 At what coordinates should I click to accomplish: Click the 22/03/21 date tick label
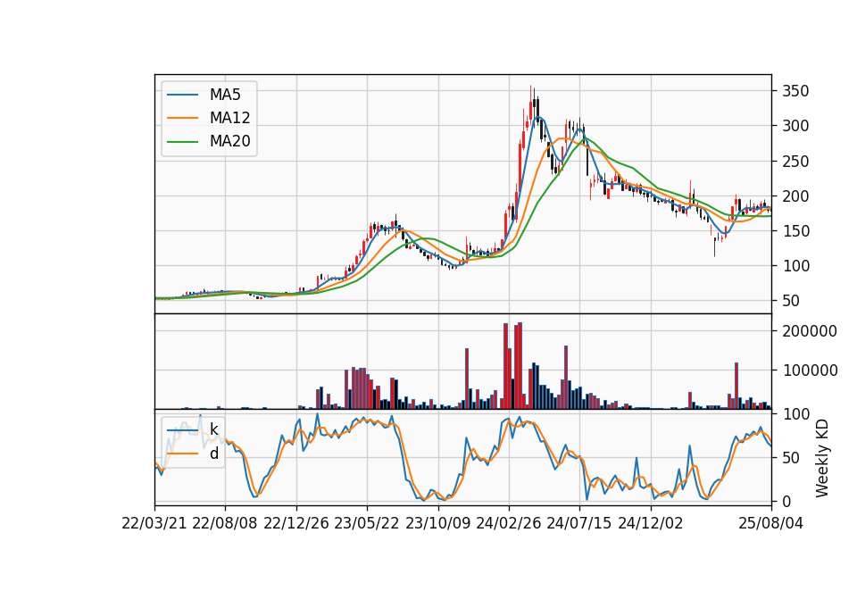pyautogui.click(x=154, y=523)
